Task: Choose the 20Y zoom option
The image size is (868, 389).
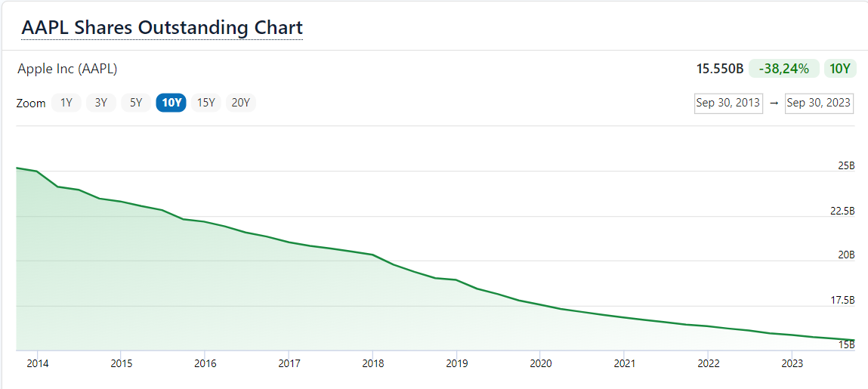Action: [x=240, y=103]
